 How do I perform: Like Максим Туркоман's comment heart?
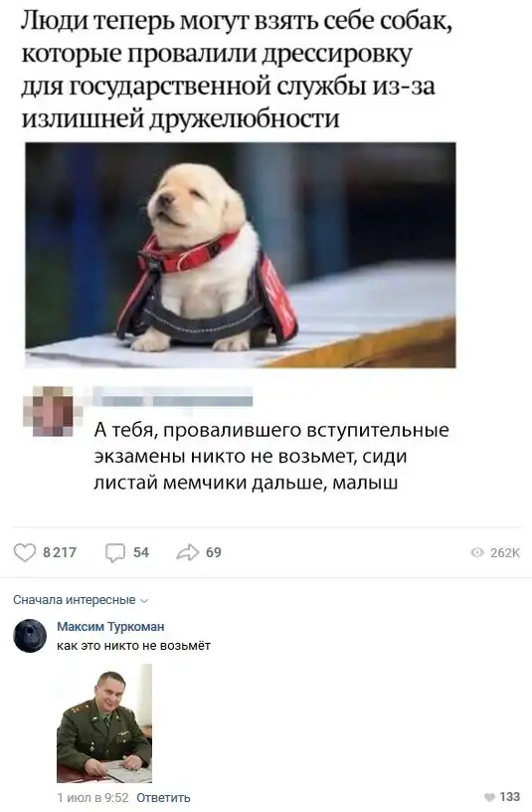489,797
